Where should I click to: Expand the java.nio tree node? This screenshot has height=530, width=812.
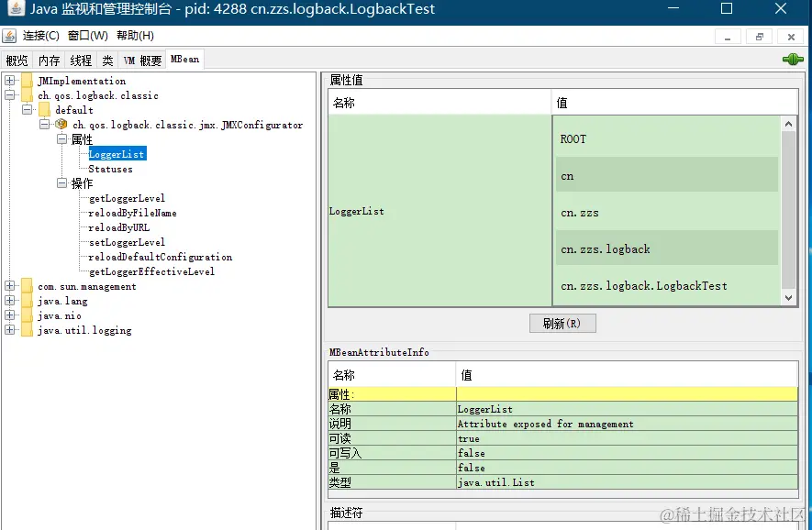click(x=9, y=315)
